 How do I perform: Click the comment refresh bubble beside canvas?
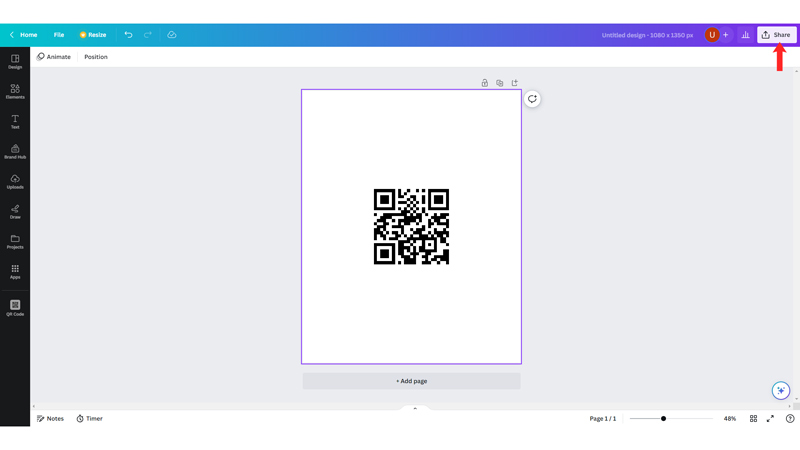pos(532,99)
